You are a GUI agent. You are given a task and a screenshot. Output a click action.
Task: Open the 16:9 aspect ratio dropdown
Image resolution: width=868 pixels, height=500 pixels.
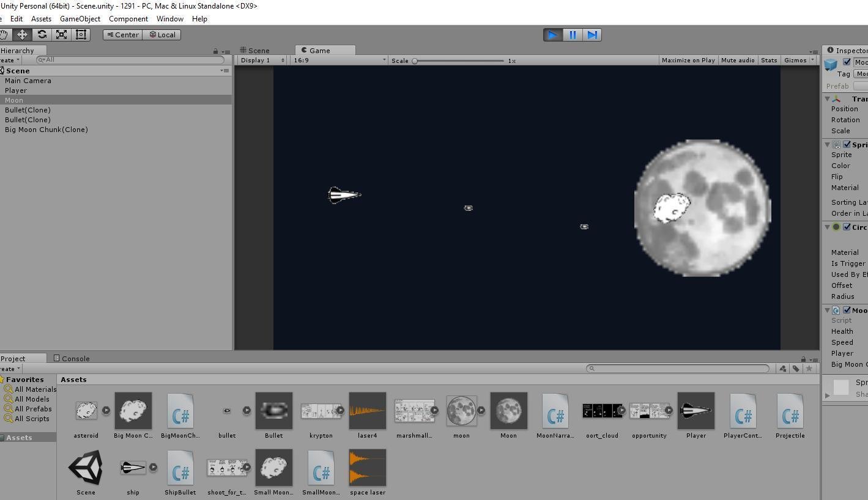(339, 61)
